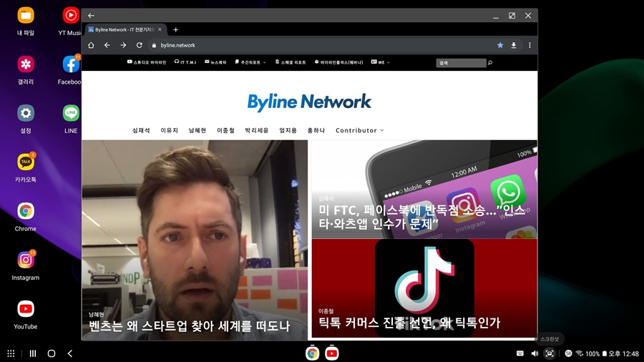This screenshot has height=362, width=644.
Task: Open author 이유지 page
Action: (169, 130)
